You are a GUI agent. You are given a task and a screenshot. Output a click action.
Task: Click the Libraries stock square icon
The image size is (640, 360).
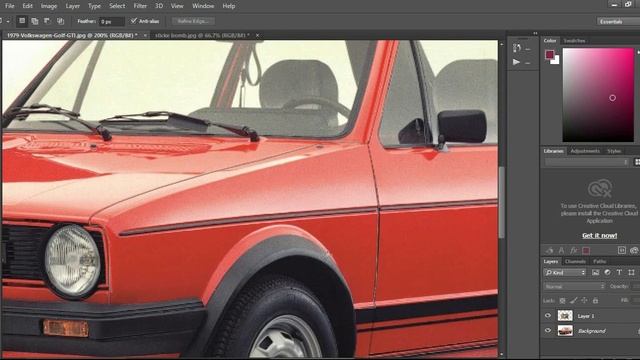(x=622, y=250)
